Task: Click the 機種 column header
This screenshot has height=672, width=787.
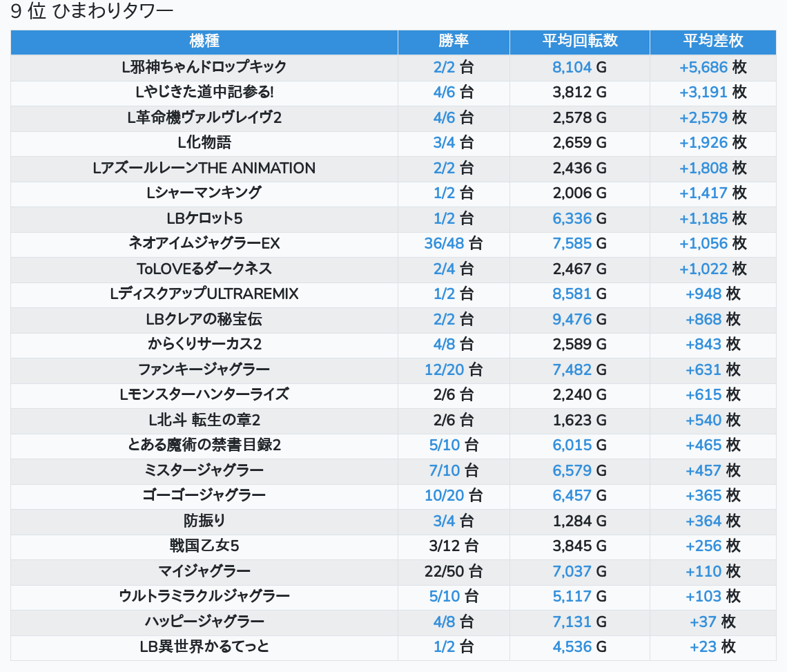Action: (x=204, y=41)
